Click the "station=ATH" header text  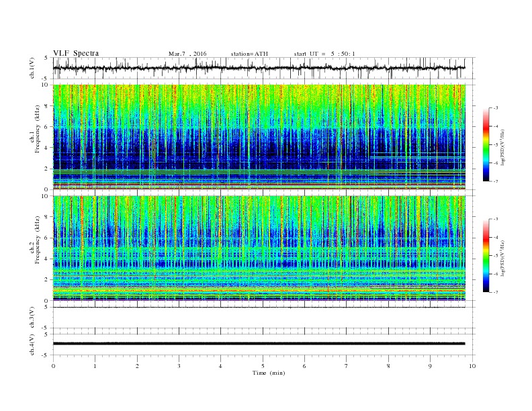(x=249, y=54)
